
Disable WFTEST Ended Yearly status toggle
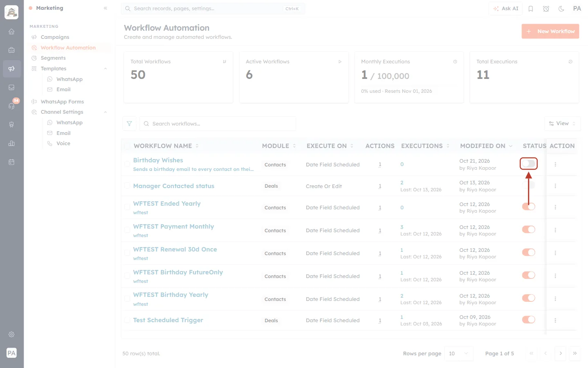528,206
